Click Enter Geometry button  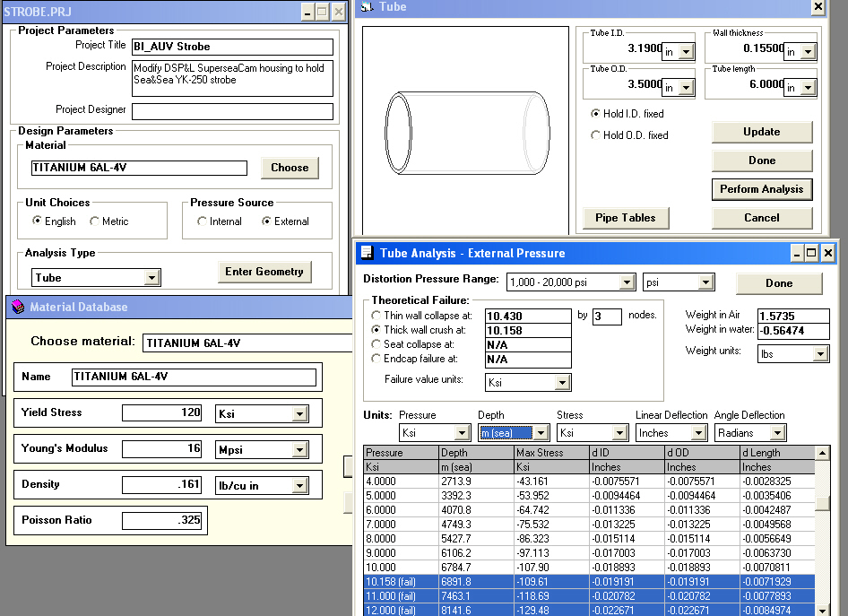pos(264,272)
